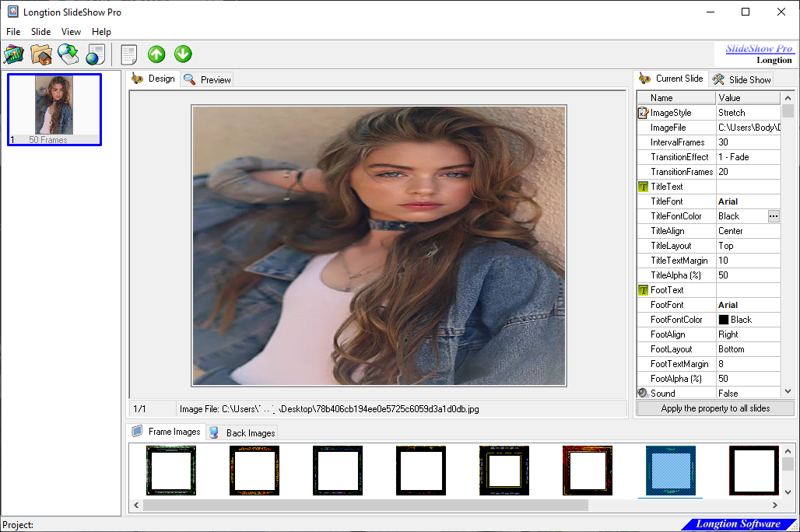Choose the frame with yellow inner border
This screenshot has height=532, width=800.
coord(504,471)
